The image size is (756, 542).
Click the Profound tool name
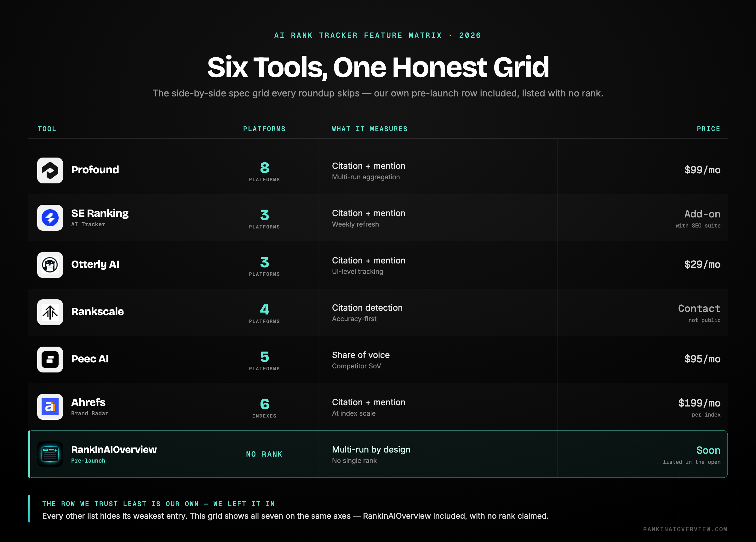(95, 170)
